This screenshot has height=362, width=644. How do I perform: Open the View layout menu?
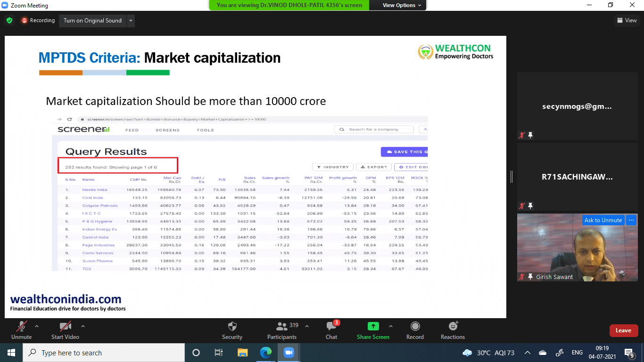click(627, 20)
